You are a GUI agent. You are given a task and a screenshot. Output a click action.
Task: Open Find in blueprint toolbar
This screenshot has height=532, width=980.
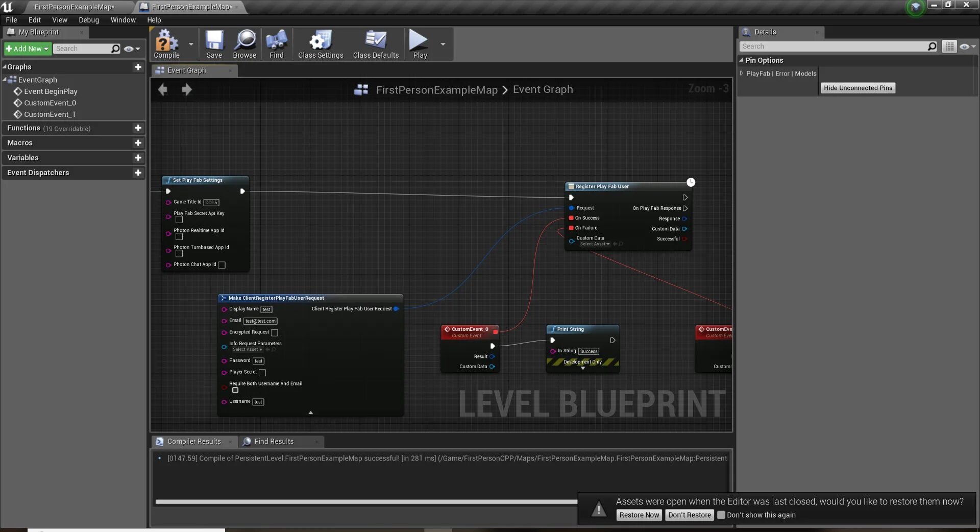tap(276, 44)
